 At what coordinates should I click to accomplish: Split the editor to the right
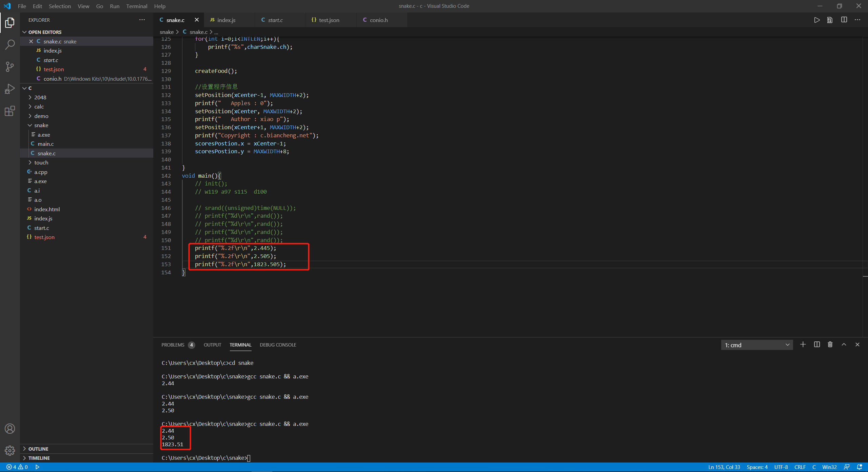[844, 20]
